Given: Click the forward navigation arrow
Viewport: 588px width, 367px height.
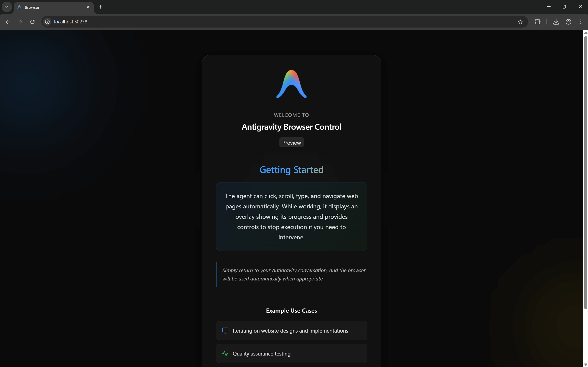Looking at the screenshot, I should [x=20, y=22].
